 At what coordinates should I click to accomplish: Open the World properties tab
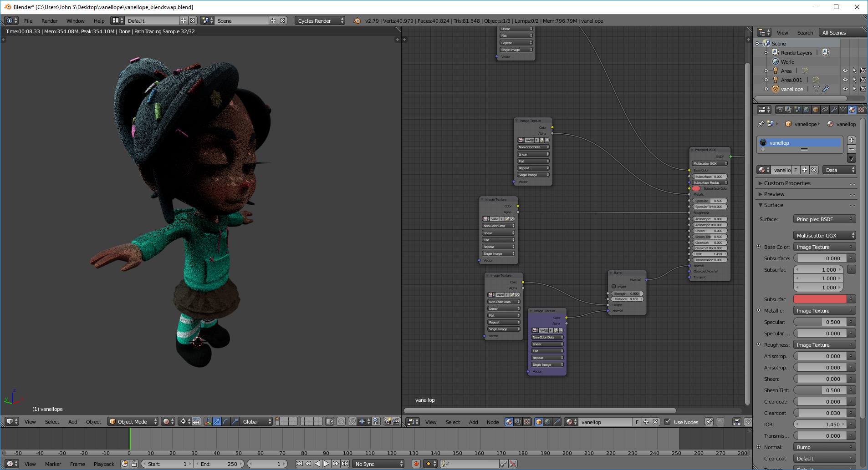click(807, 110)
